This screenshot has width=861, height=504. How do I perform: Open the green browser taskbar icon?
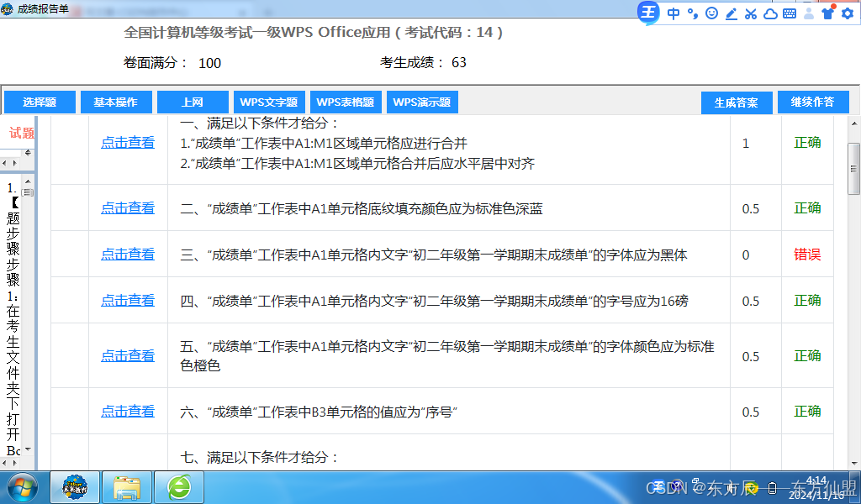[179, 487]
